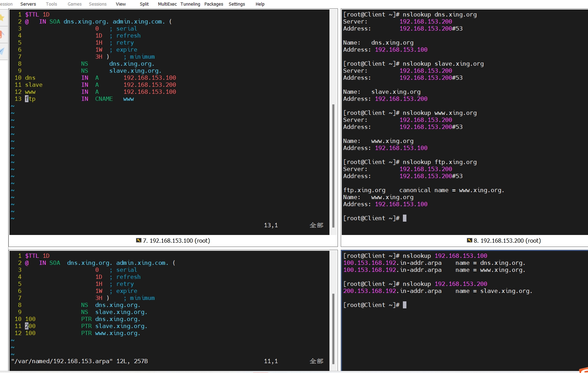Click '13,1' cursor position in top editor
588x373 pixels.
tap(271, 225)
